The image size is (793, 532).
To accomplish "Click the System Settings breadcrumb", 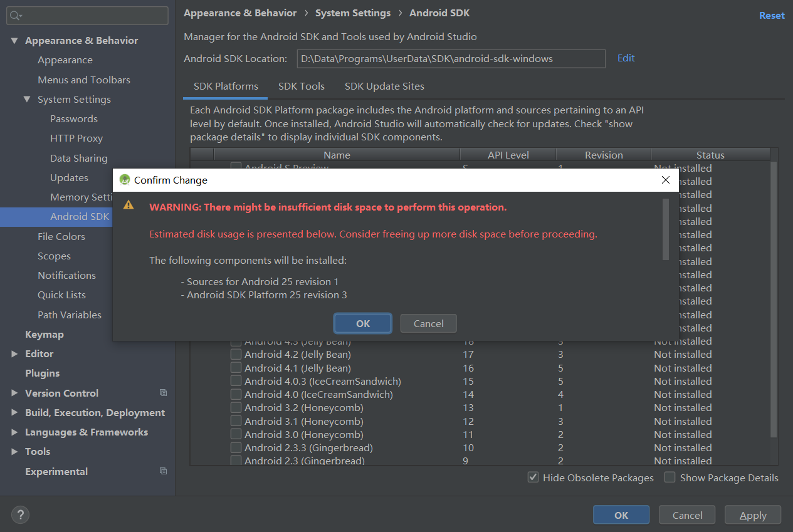I will (x=353, y=13).
